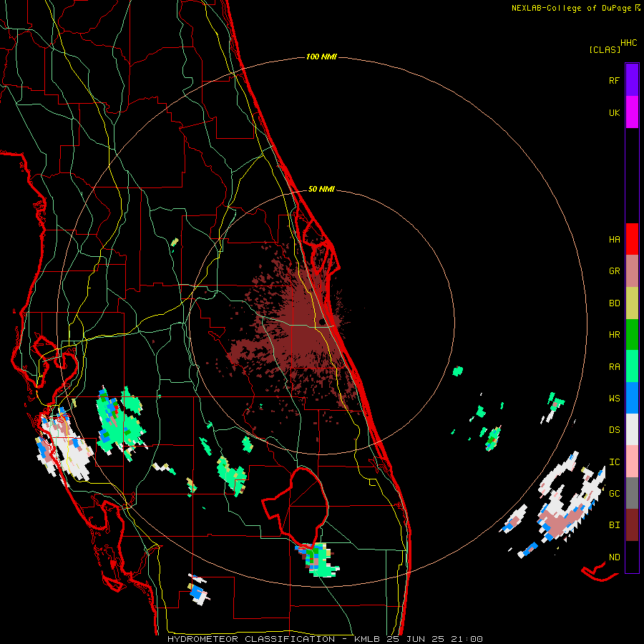Click the "HYDROMETEOR CLASSIFICATION" footer title

[x=251, y=639]
